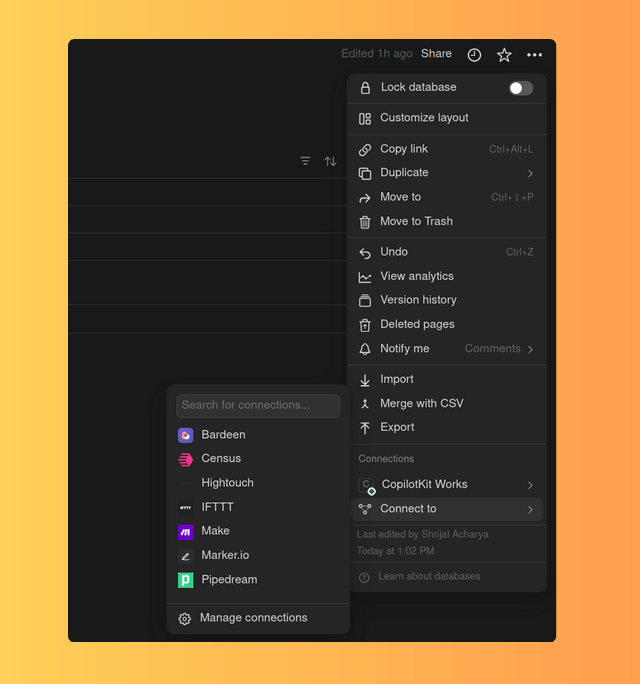This screenshot has height=684, width=640.
Task: Click the Census pink logo icon
Action: (x=185, y=459)
